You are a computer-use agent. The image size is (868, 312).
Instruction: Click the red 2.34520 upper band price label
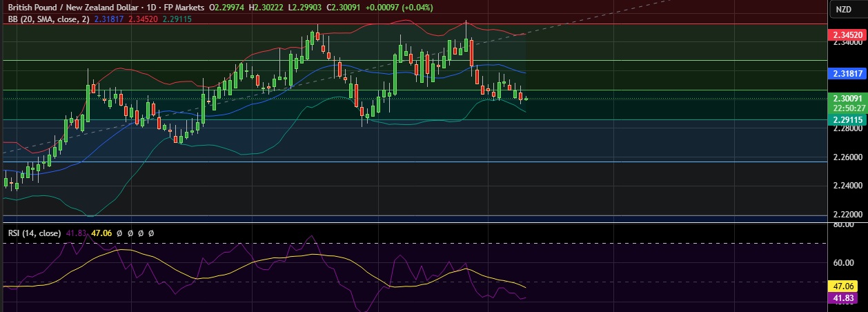847,35
